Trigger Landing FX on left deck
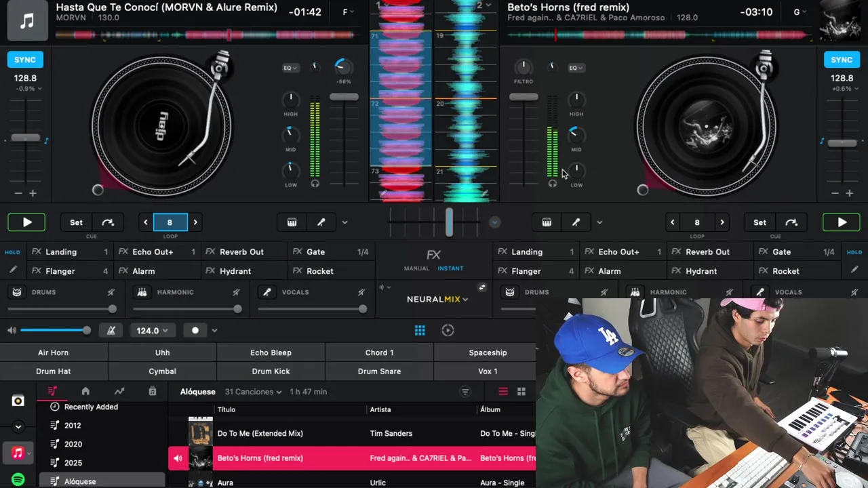This screenshot has width=868, height=488. pyautogui.click(x=71, y=251)
